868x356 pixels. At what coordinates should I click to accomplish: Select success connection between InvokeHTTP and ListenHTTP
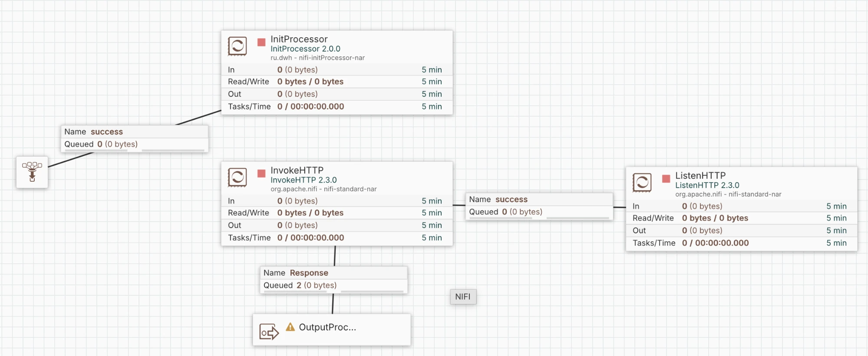[539, 206]
